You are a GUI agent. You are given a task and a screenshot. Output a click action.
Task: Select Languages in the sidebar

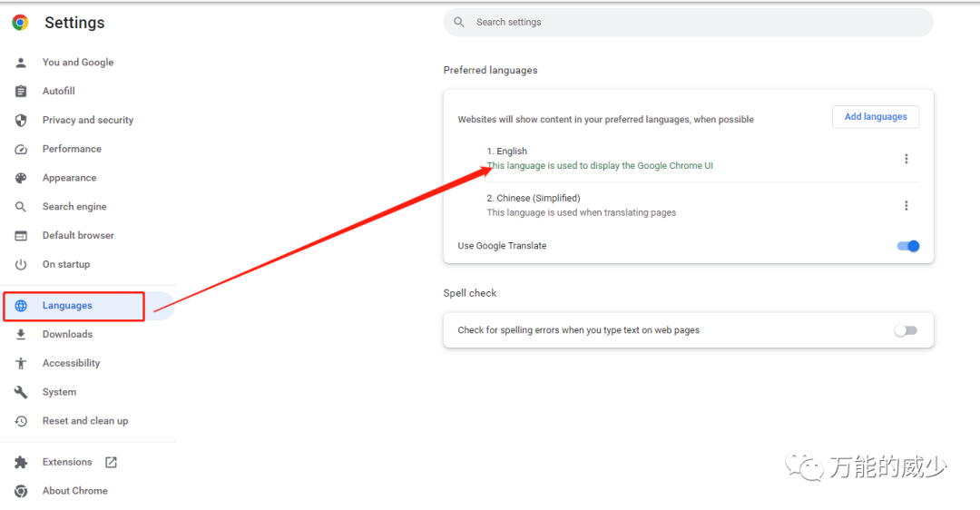67,306
